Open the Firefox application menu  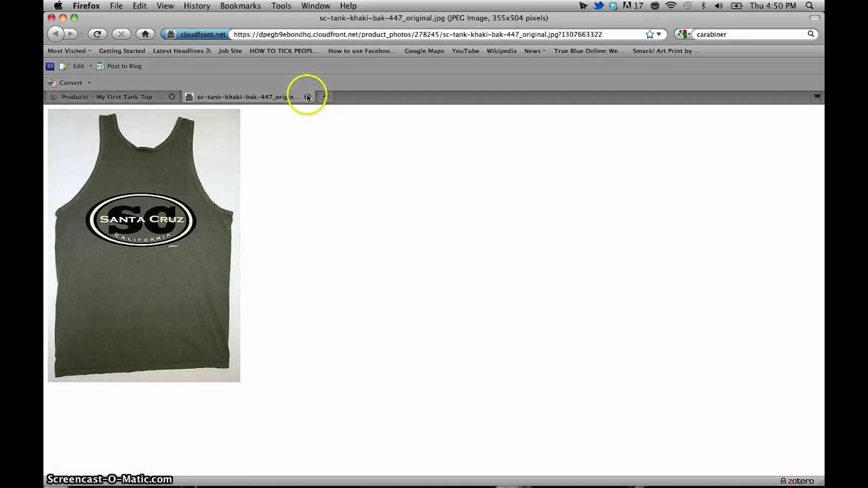tap(86, 5)
